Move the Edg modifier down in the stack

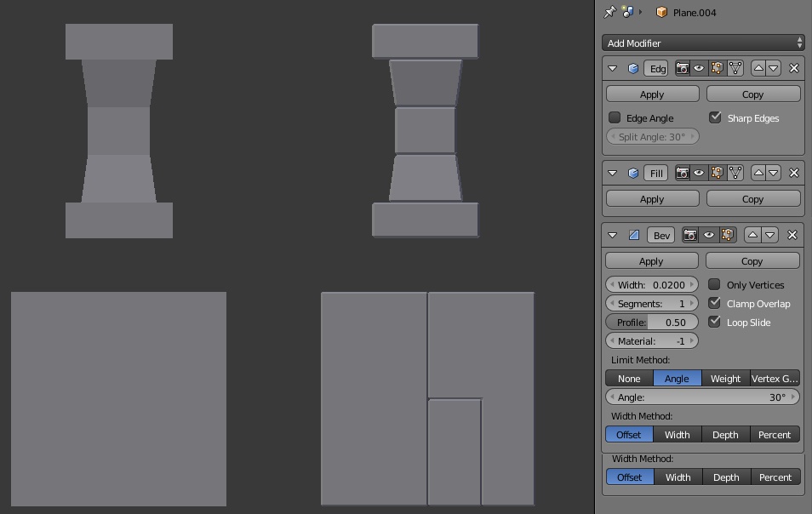coord(773,68)
